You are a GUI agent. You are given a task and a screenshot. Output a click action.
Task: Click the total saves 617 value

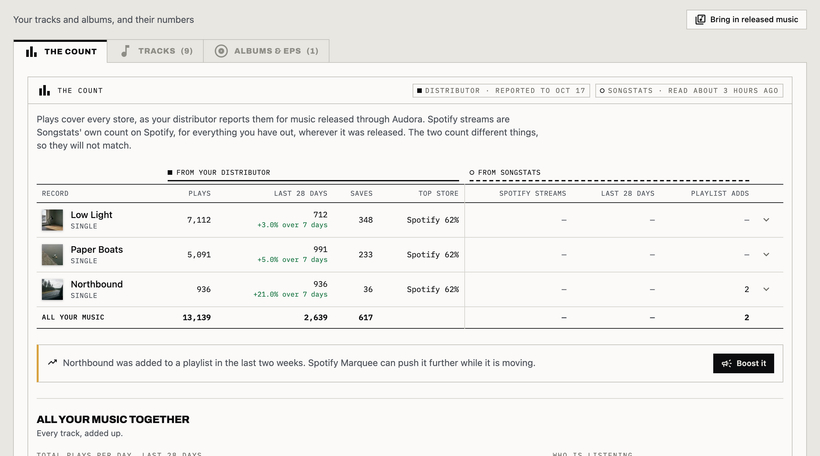pyautogui.click(x=366, y=317)
